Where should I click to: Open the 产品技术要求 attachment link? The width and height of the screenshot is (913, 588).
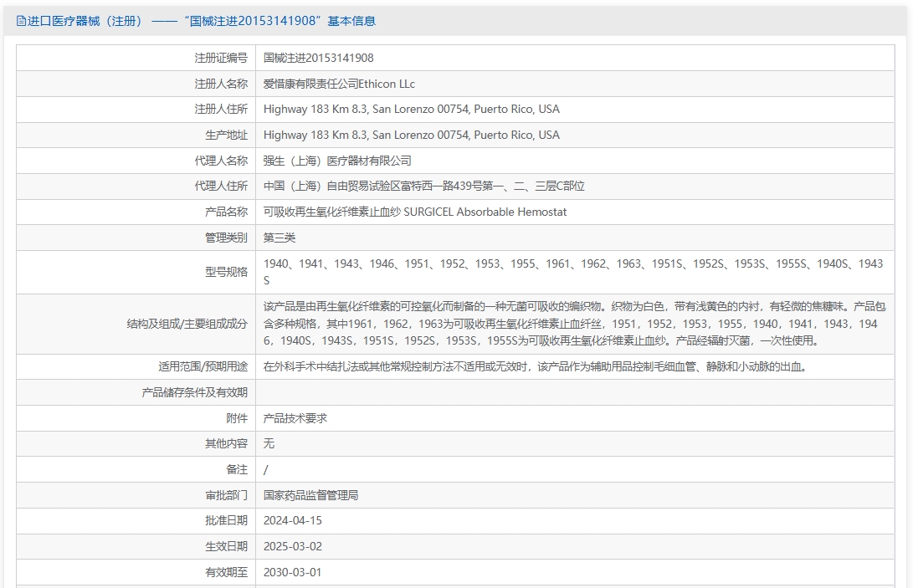(x=295, y=418)
